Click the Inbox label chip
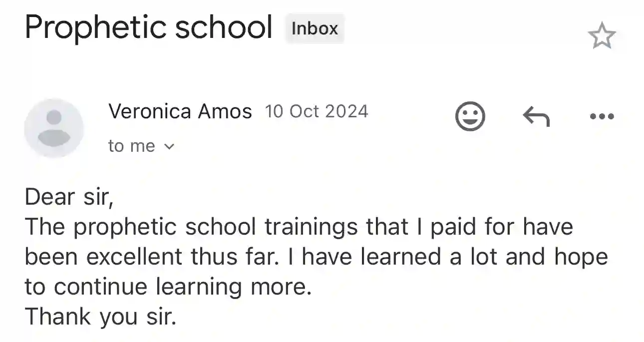The width and height of the screenshot is (644, 342). click(x=315, y=28)
